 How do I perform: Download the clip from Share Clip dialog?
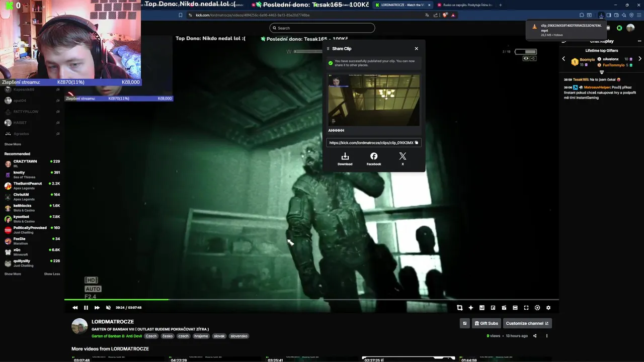coord(345,159)
